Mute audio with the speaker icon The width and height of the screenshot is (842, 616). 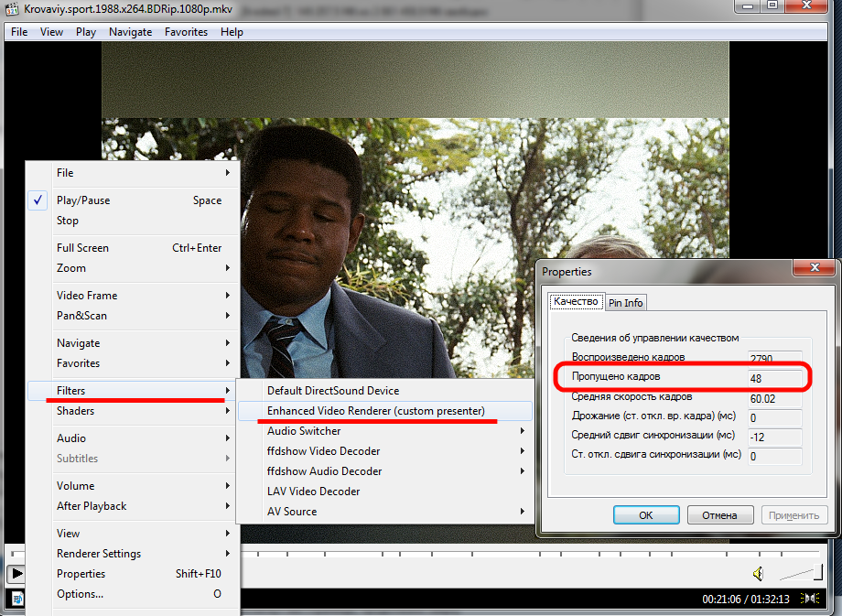[758, 574]
